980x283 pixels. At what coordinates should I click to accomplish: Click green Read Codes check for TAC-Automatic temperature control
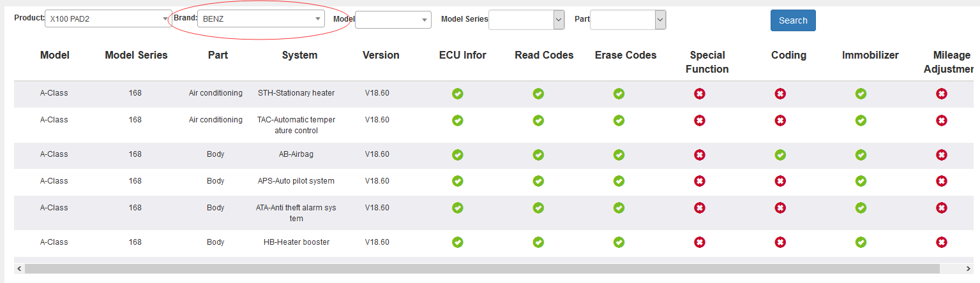point(538,120)
